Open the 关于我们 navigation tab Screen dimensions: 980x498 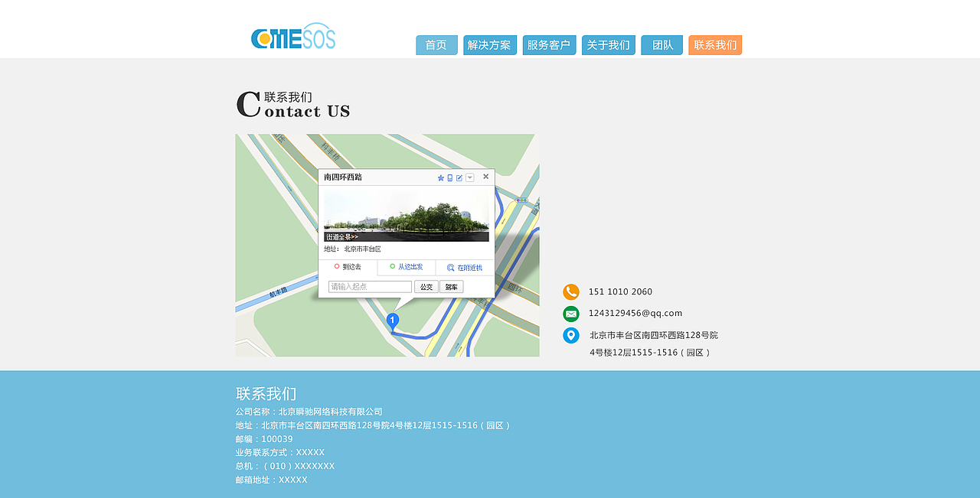point(608,45)
